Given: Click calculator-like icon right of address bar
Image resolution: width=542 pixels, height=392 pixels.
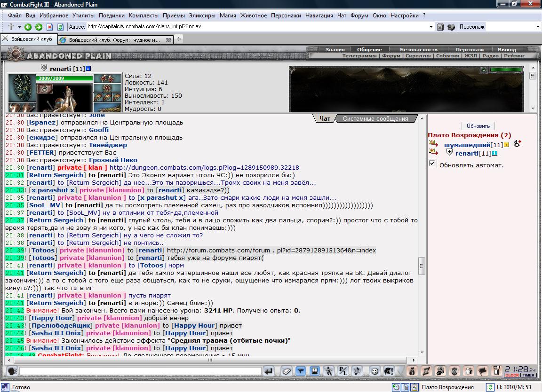Looking at the screenshot, I should (440, 27).
